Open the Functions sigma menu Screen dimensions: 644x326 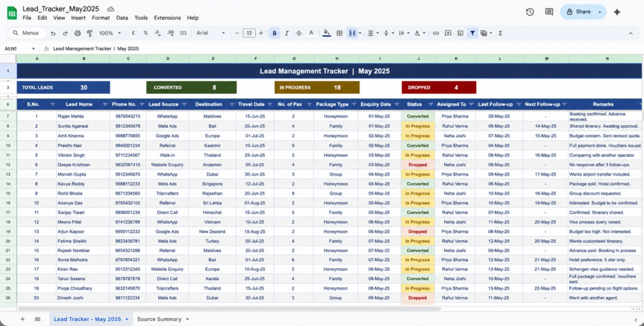500,33
